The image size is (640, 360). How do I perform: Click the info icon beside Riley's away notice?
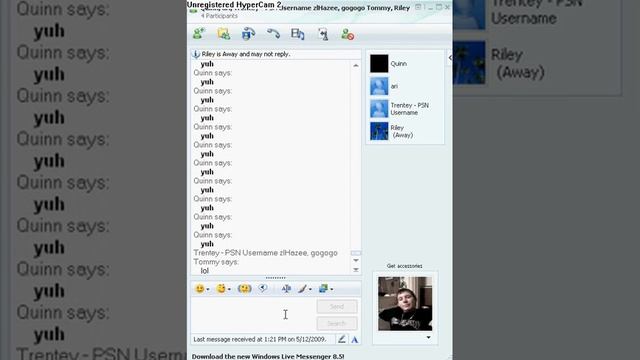point(196,54)
